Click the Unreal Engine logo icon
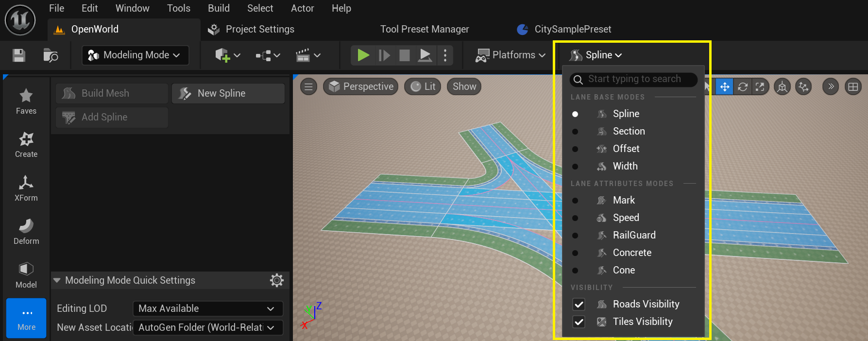 [20, 20]
